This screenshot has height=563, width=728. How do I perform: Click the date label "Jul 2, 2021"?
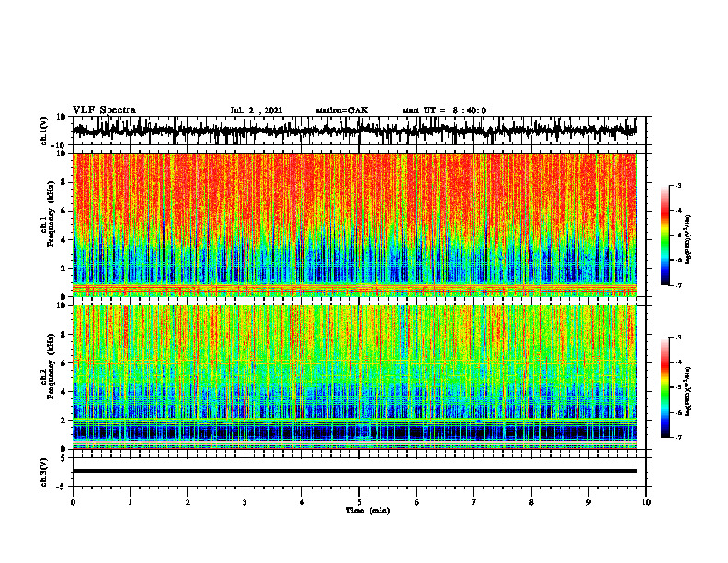[x=256, y=110]
